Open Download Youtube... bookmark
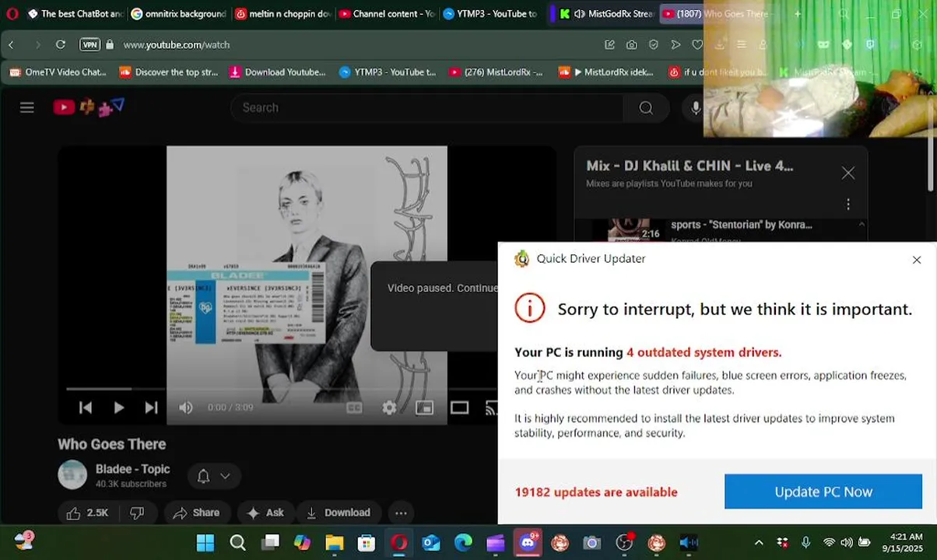The width and height of the screenshot is (937, 560). point(278,72)
